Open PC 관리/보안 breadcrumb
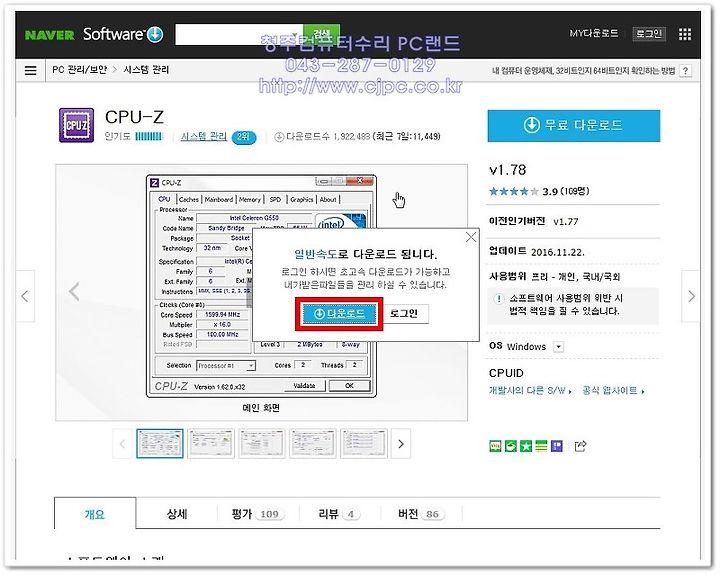This screenshot has height=575, width=720. [x=79, y=70]
